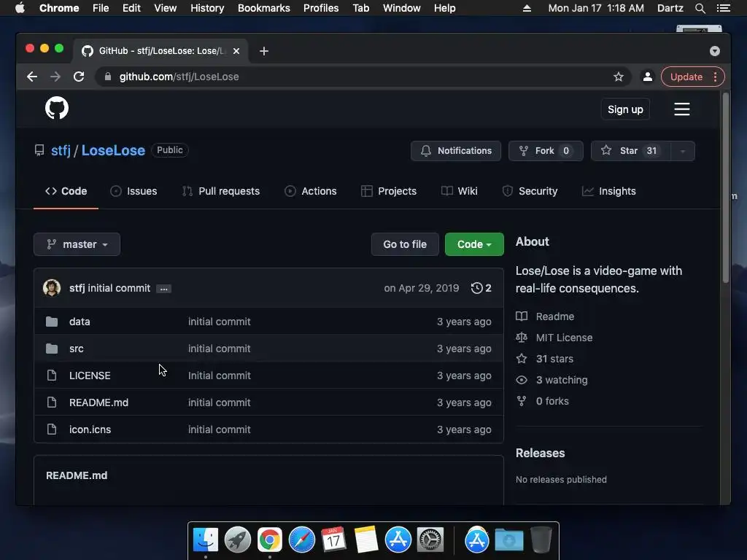Open Safari from the Dock

click(x=301, y=540)
